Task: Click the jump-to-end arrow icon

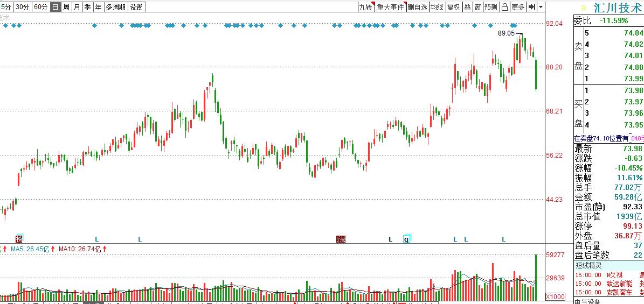Action: point(532,6)
